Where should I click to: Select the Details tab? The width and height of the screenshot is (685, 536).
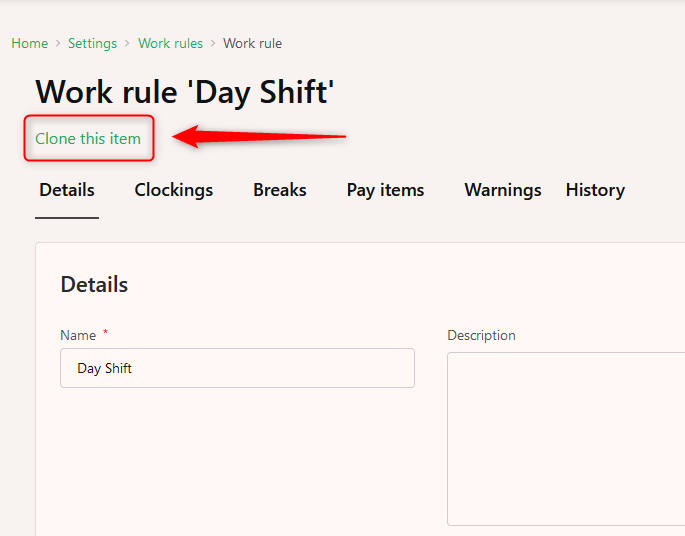67,190
